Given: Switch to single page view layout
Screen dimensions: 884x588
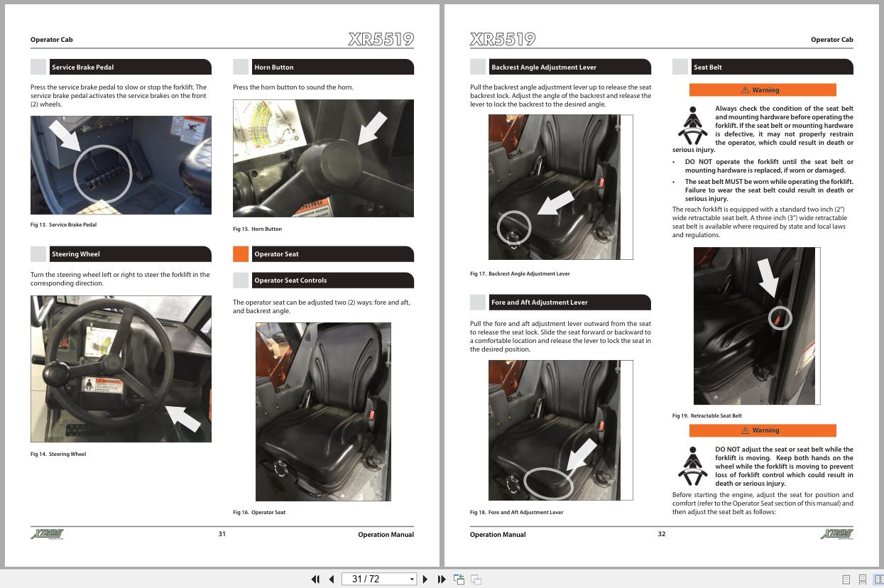Looking at the screenshot, I should click(846, 579).
